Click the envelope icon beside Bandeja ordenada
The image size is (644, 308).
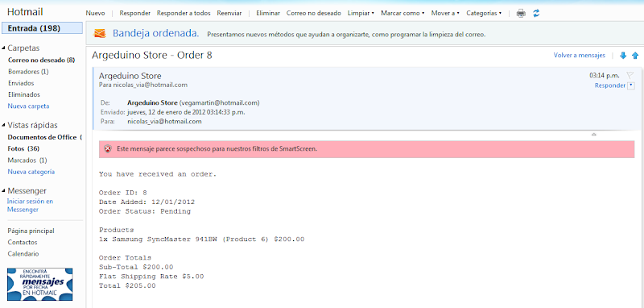coord(100,33)
